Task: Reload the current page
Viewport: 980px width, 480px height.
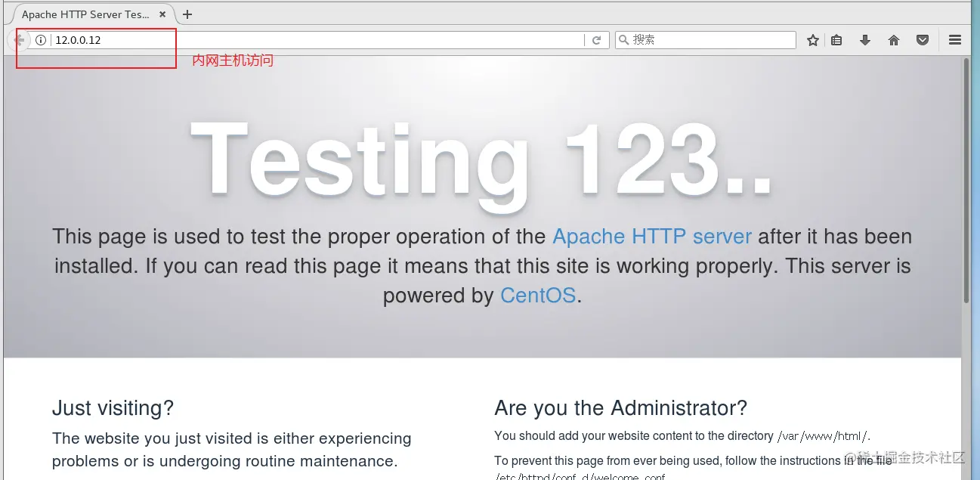Action: click(x=597, y=40)
